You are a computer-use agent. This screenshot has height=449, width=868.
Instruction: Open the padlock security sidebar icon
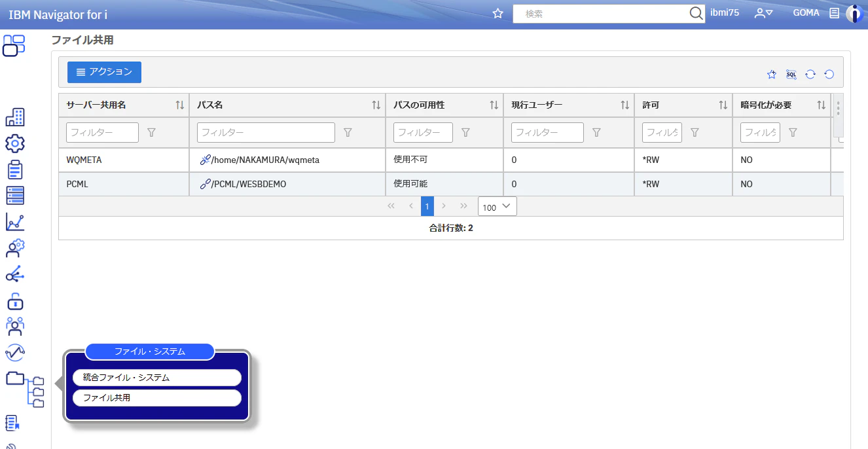14,300
